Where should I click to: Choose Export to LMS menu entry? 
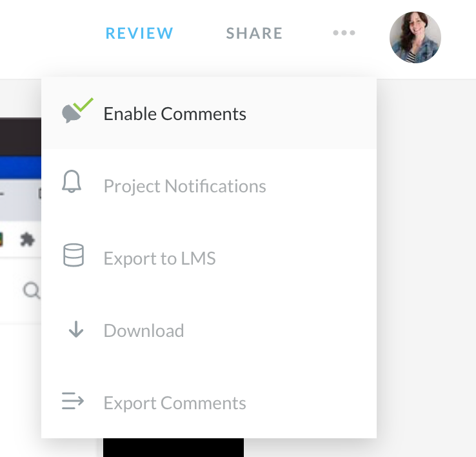pyautogui.click(x=159, y=259)
